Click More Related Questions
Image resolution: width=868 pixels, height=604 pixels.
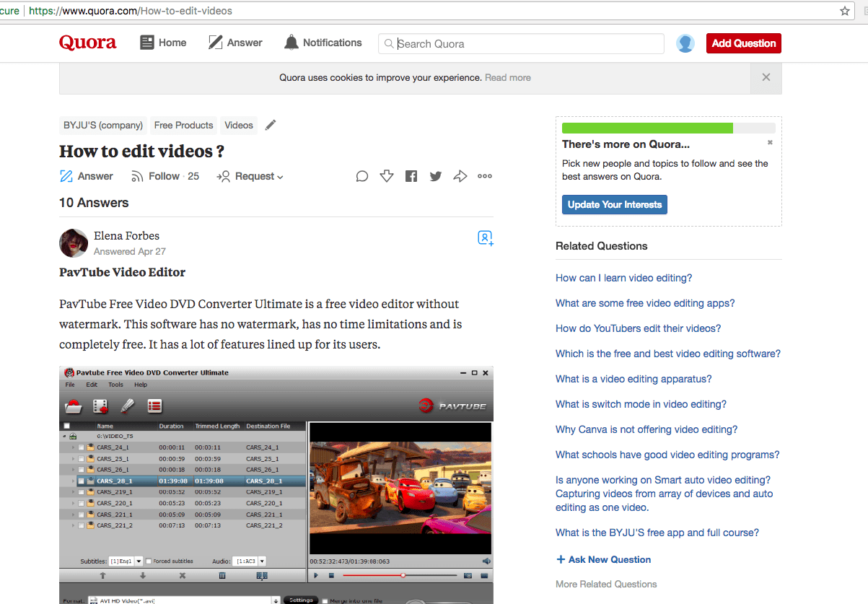click(606, 584)
